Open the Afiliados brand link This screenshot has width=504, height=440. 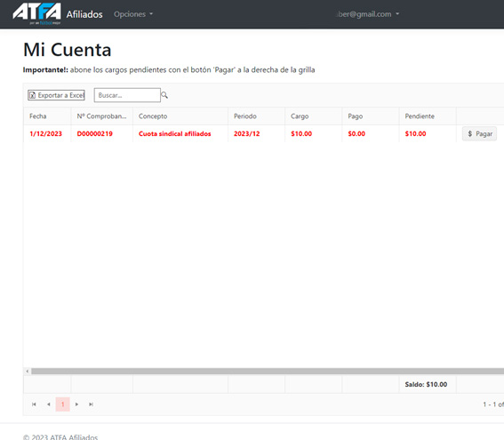click(x=84, y=14)
